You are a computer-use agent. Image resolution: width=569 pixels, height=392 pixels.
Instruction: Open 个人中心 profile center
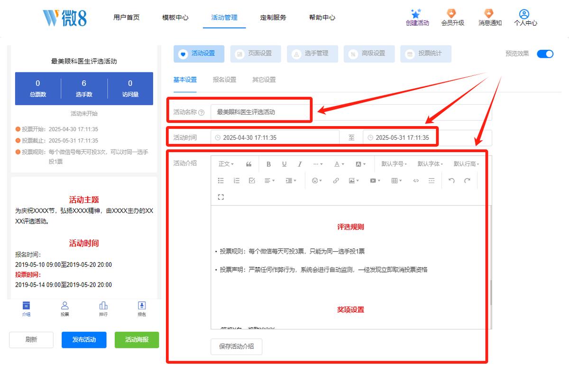point(525,18)
